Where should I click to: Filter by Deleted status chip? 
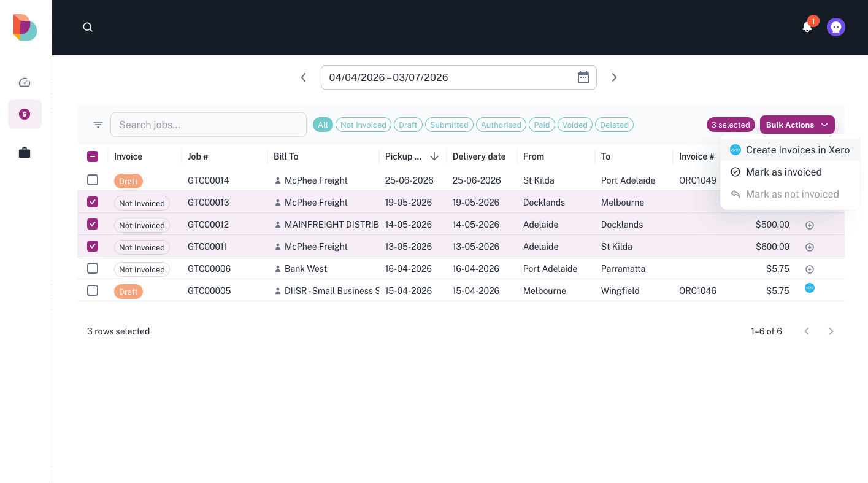point(614,125)
